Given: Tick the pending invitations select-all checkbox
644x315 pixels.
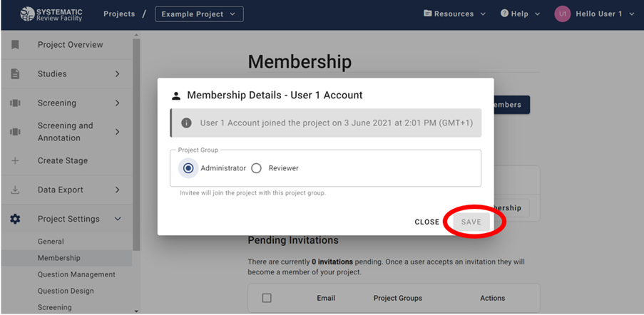Looking at the screenshot, I should (x=267, y=298).
